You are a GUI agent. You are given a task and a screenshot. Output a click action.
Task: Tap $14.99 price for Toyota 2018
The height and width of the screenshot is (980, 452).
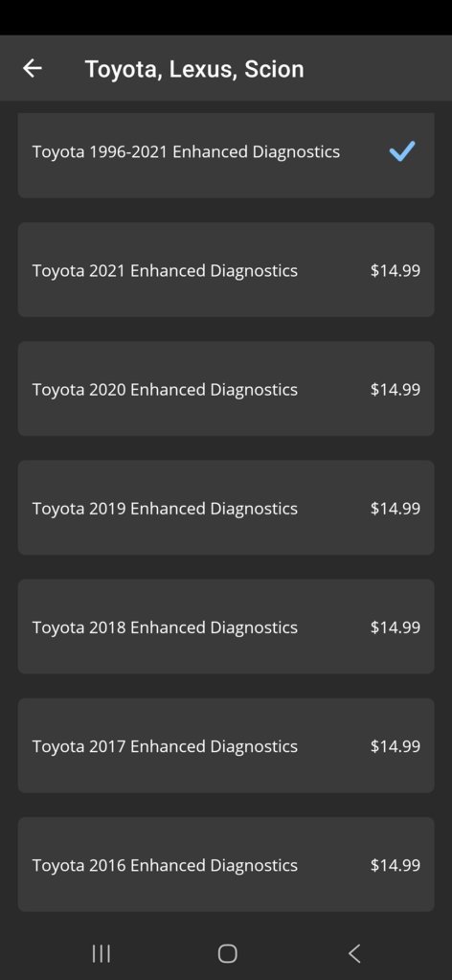pyautogui.click(x=395, y=627)
